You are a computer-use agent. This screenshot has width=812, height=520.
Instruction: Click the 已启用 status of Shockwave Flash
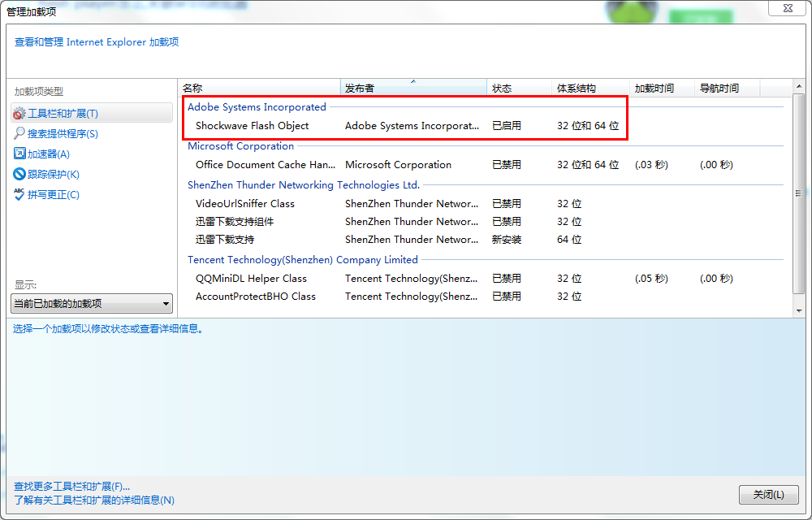tap(507, 126)
